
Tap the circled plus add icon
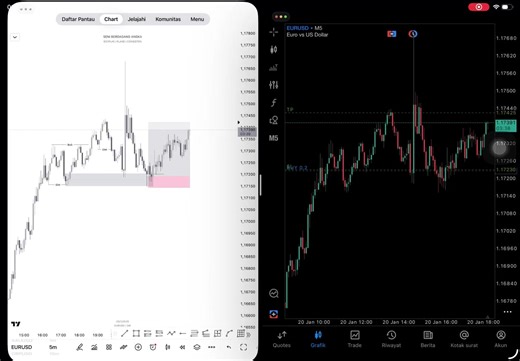coord(138,347)
